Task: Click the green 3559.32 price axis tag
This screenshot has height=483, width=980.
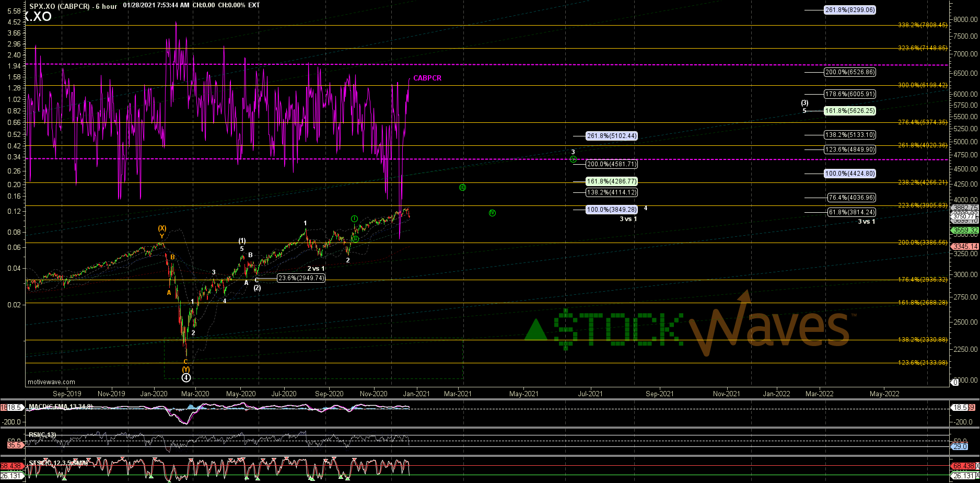Action: click(964, 230)
